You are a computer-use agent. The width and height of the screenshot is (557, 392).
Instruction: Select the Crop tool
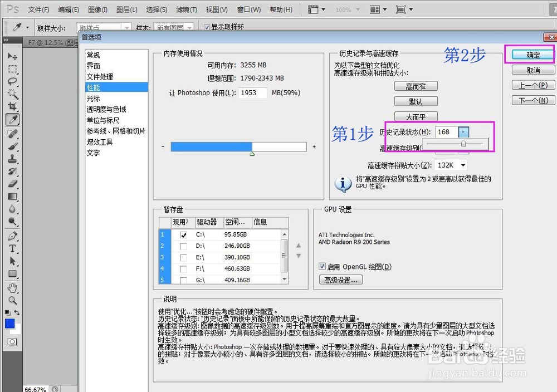12,106
